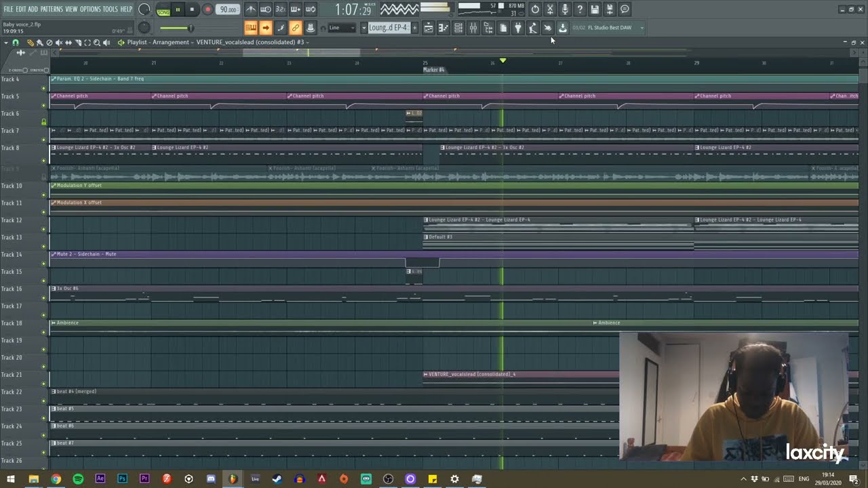Toggle the playlist snap magnet icon
This screenshot has height=488, width=868.
(x=16, y=42)
